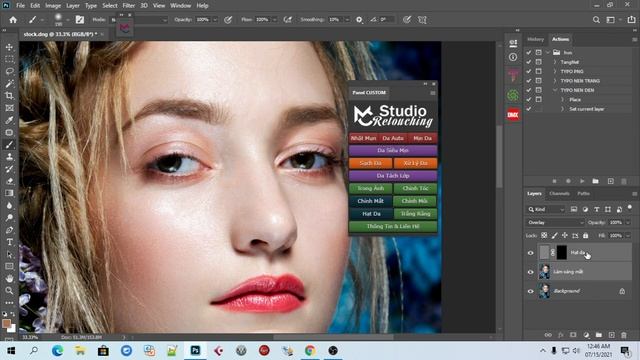This screenshot has height=360, width=640.
Task: Open the Overlay blend mode dropdown
Action: pos(555,222)
